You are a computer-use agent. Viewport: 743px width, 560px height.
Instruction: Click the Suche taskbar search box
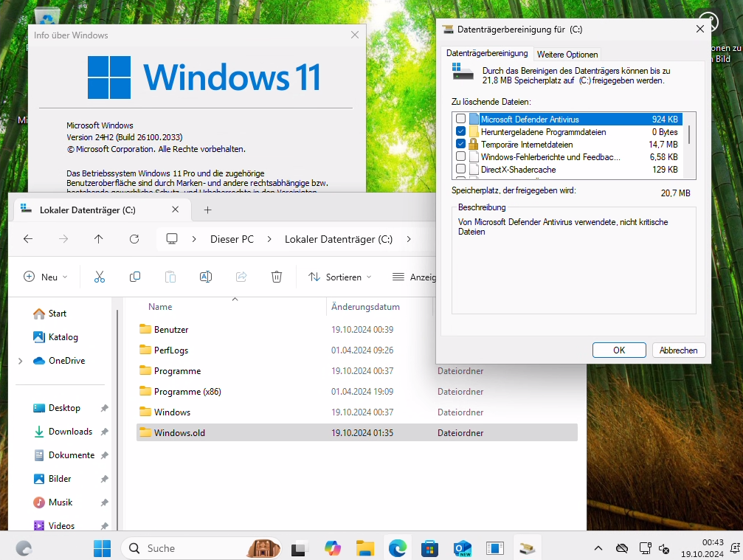click(x=201, y=548)
